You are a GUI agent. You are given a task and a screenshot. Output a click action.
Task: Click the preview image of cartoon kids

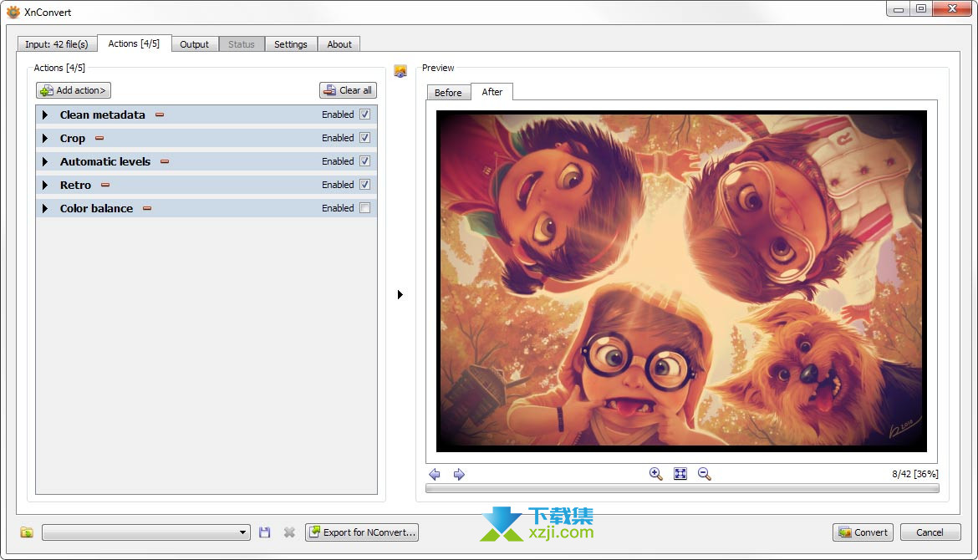pyautogui.click(x=682, y=281)
